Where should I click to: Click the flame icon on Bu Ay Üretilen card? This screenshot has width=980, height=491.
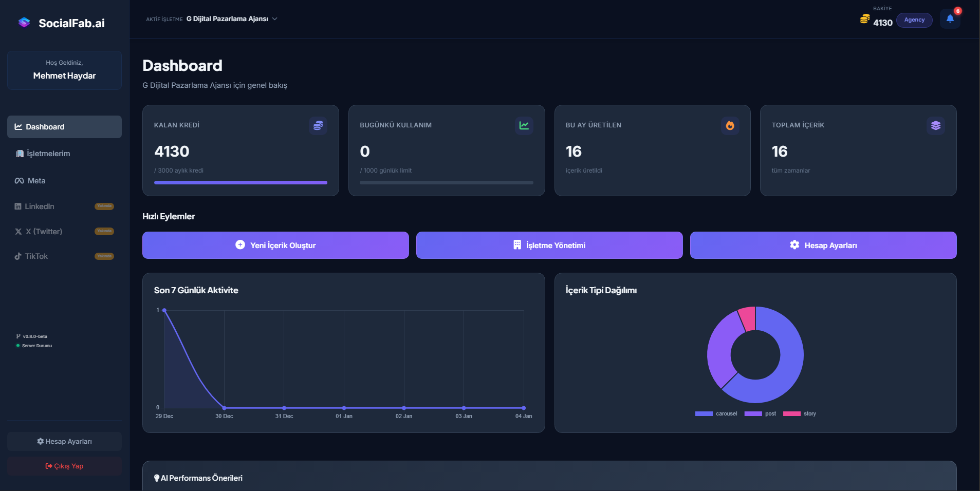click(x=730, y=125)
